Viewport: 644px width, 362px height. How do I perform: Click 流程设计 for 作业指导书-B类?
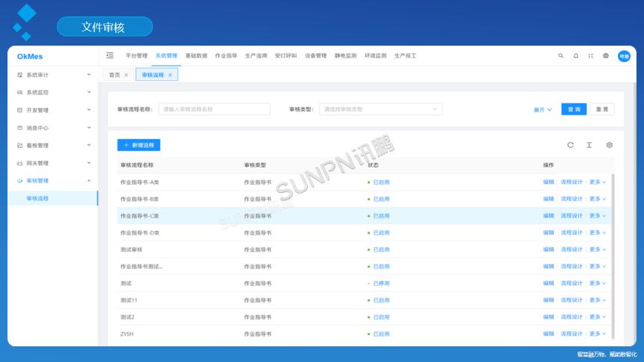click(571, 199)
